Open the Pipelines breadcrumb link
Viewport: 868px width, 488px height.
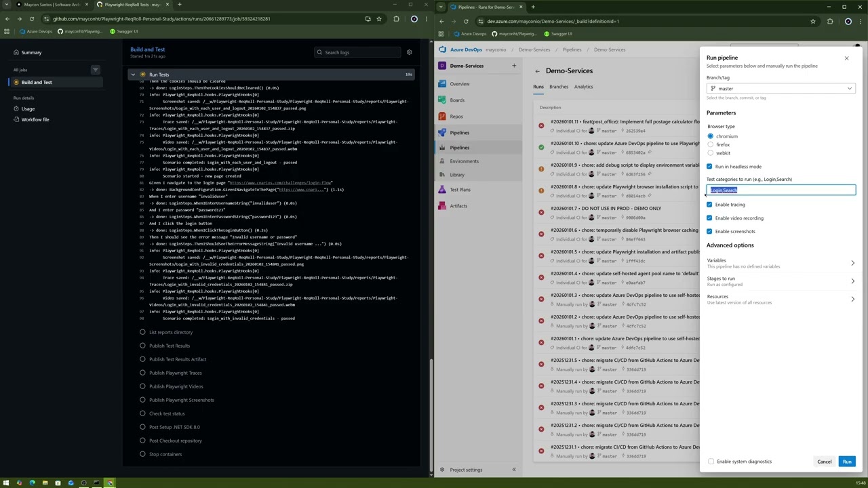[572, 49]
